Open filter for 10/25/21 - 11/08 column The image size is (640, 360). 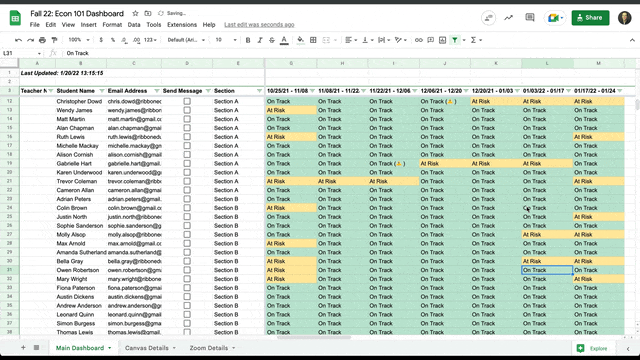(312, 91)
